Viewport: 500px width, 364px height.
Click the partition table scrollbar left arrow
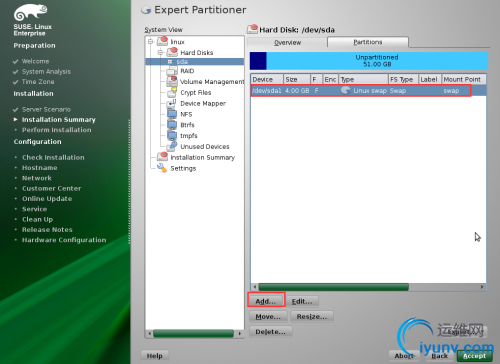point(255,287)
